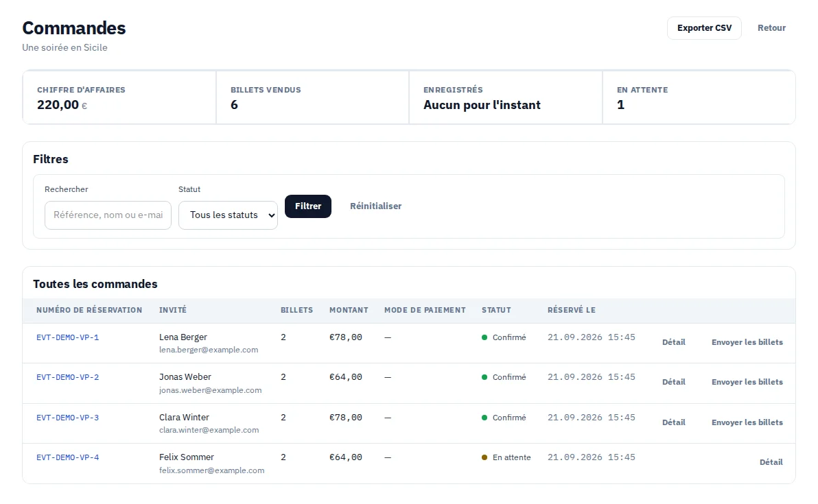Screen dimensions: 818x504
Task: Select the email clara.winter@example.com
Action: (x=209, y=430)
